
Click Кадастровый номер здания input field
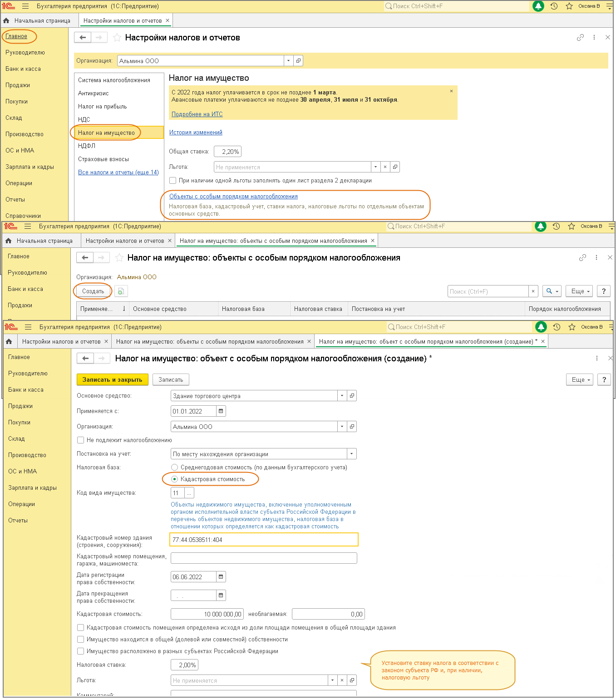tap(264, 540)
